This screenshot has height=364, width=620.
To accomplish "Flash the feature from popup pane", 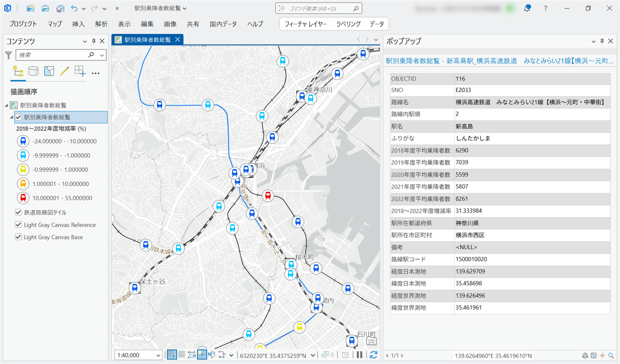I will pyautogui.click(x=602, y=356).
